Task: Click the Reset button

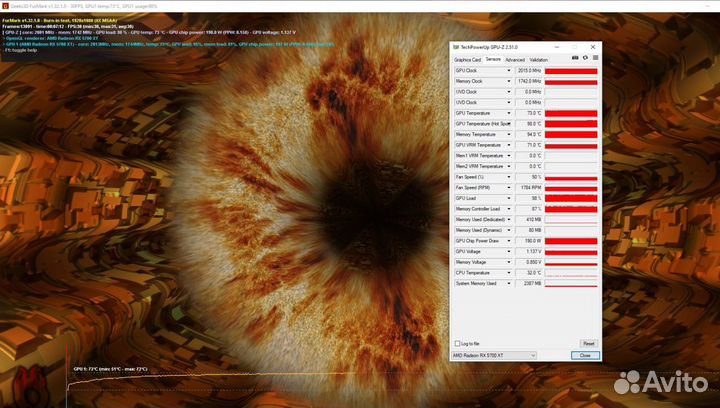Action: pyautogui.click(x=589, y=343)
